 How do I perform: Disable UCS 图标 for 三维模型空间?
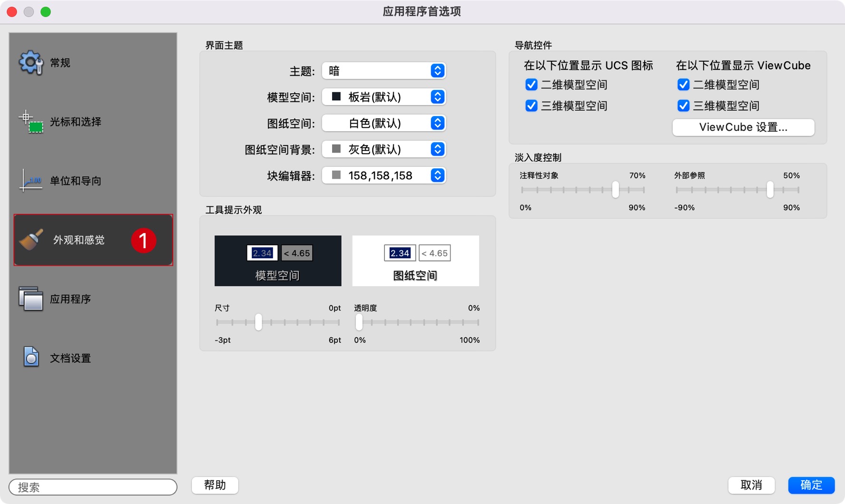[531, 106]
